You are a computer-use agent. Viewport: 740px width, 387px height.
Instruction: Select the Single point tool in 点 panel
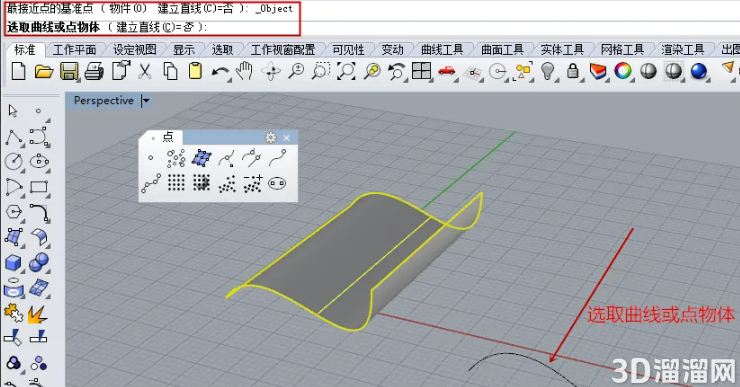point(151,158)
